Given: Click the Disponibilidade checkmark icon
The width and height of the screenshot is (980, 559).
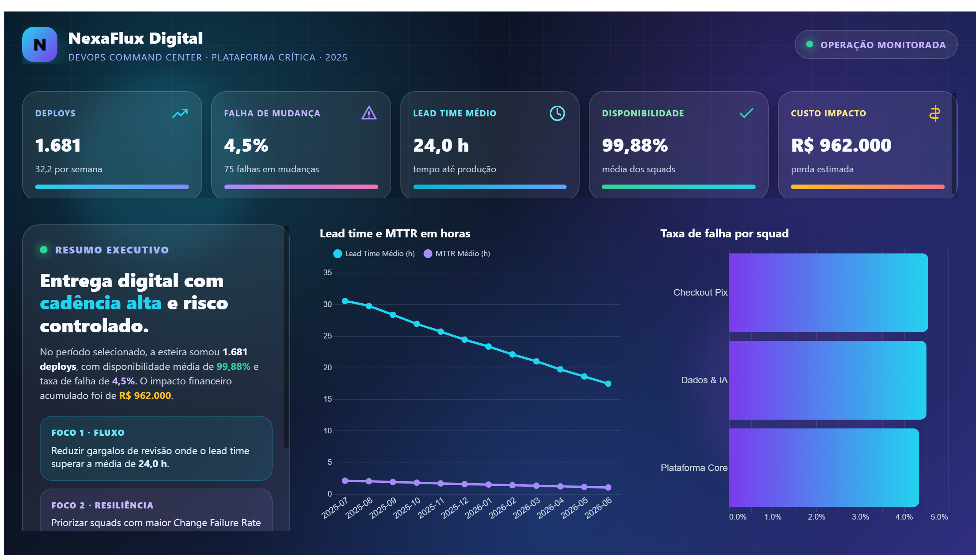Looking at the screenshot, I should pyautogui.click(x=746, y=113).
